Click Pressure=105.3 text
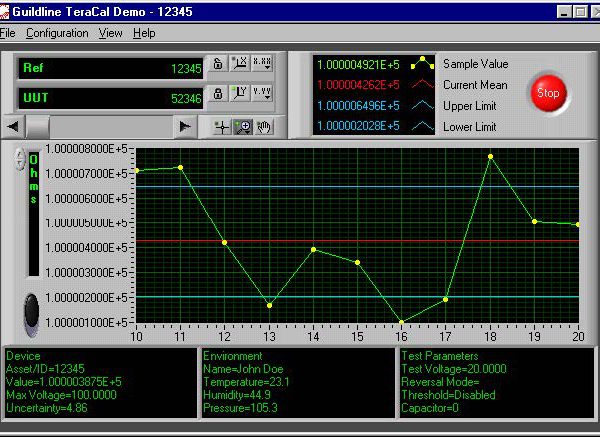 pos(240,408)
